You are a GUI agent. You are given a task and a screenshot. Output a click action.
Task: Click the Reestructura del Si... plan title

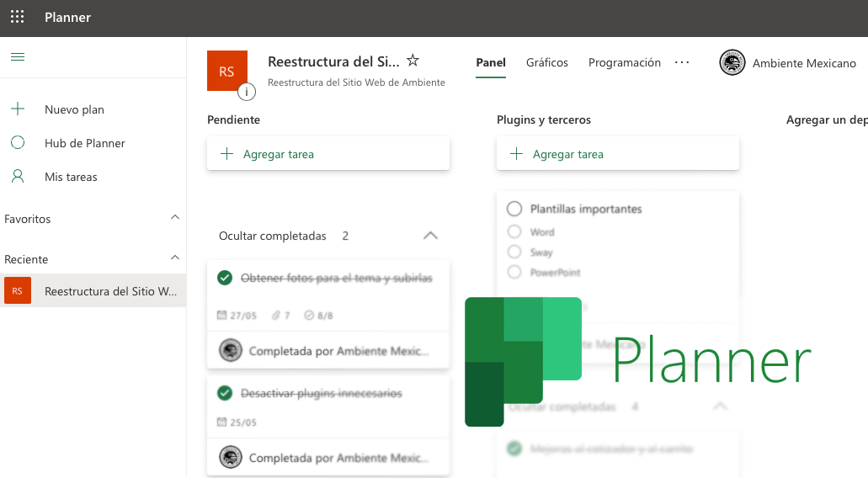coord(333,61)
